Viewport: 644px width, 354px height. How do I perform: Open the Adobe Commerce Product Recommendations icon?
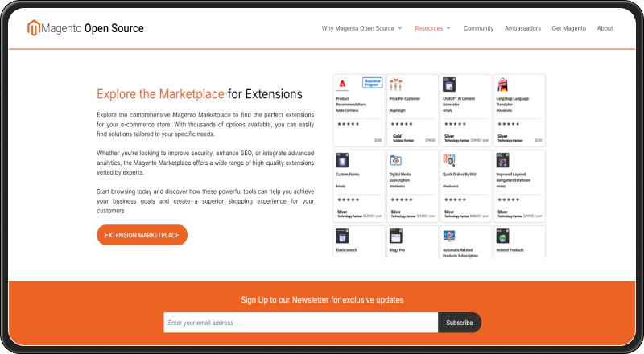click(342, 84)
